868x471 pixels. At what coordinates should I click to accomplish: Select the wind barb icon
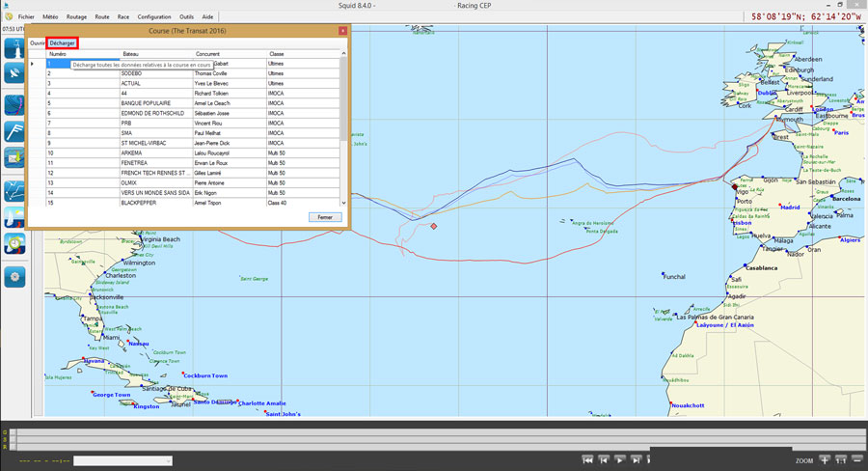tap(14, 131)
